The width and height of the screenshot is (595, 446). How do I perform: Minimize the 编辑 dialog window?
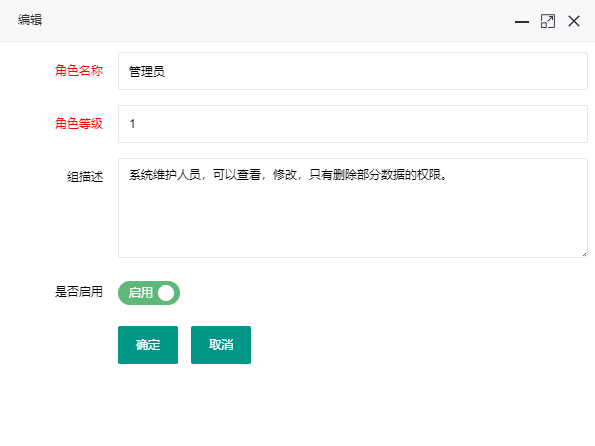(522, 22)
